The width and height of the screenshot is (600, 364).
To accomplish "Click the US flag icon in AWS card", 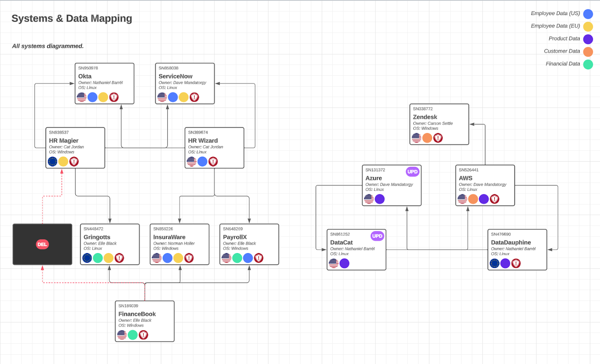I will [462, 199].
